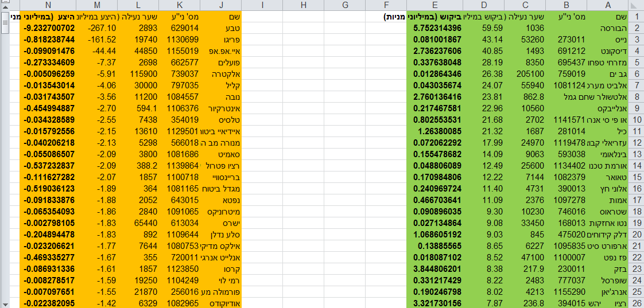Click cell 'טבע' in column J
Image resolution: width=644 pixels, height=308 pixels.
tap(221, 28)
